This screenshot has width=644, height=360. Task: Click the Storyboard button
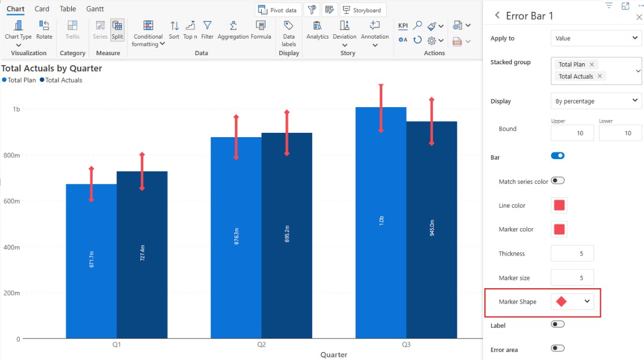[x=362, y=10]
